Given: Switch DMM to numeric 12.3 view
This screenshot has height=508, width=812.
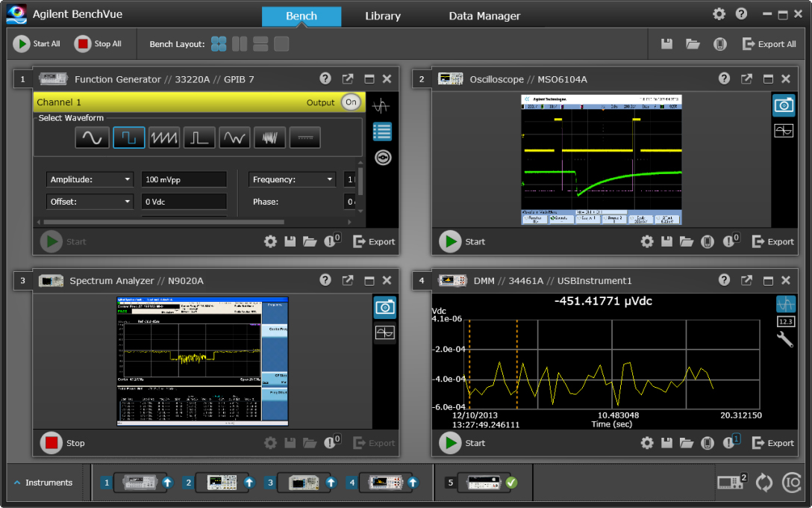Looking at the screenshot, I should tap(786, 322).
